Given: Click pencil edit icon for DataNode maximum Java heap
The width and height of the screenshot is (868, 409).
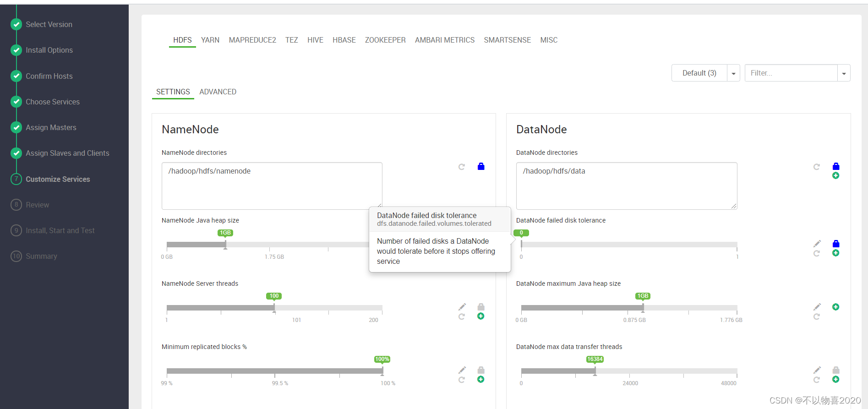Looking at the screenshot, I should (x=817, y=306).
